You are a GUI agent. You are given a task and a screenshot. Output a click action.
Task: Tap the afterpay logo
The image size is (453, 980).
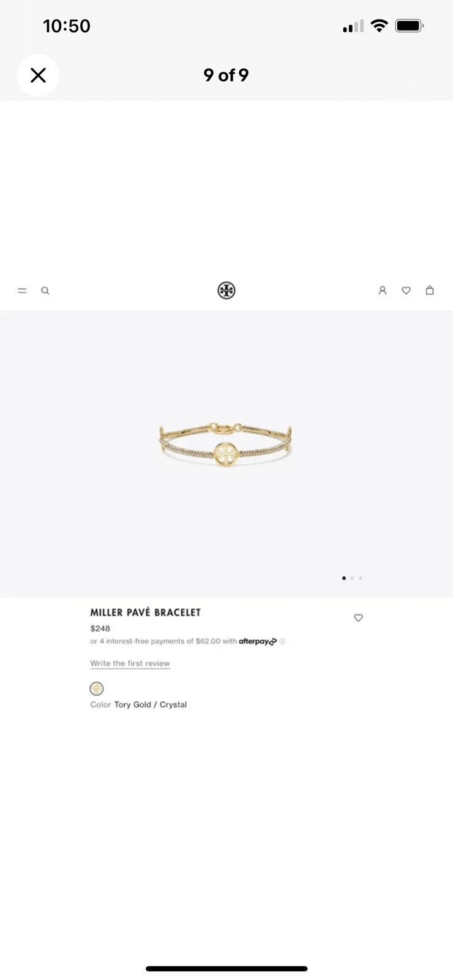[258, 641]
